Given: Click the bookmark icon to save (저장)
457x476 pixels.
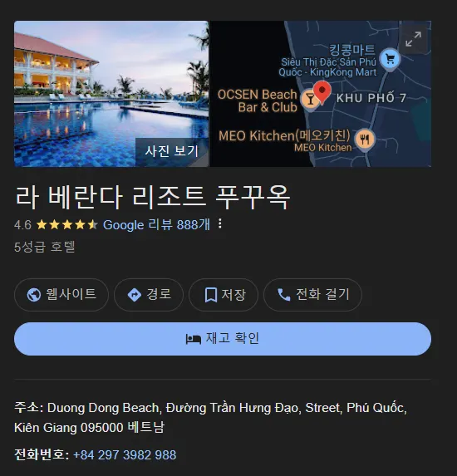Looking at the screenshot, I should 211,295.
